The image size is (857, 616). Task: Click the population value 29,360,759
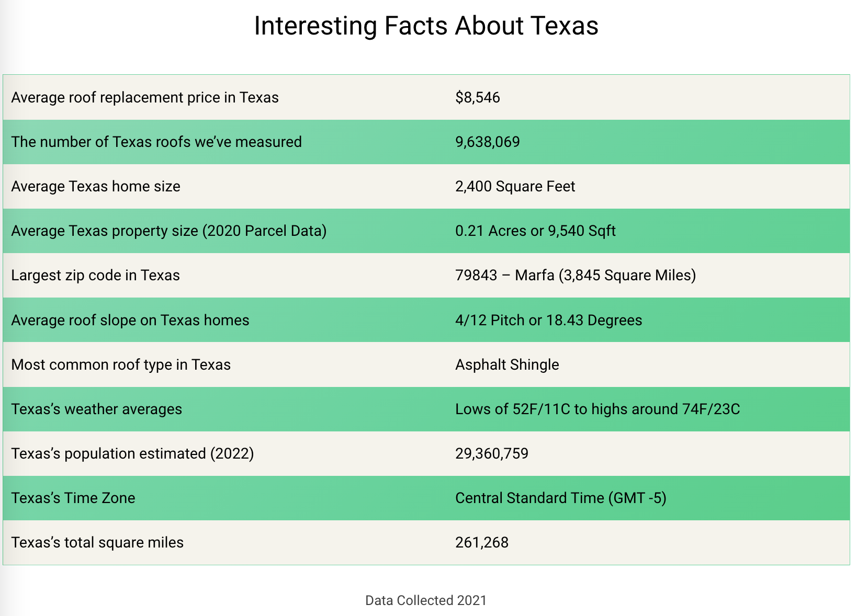tap(492, 453)
